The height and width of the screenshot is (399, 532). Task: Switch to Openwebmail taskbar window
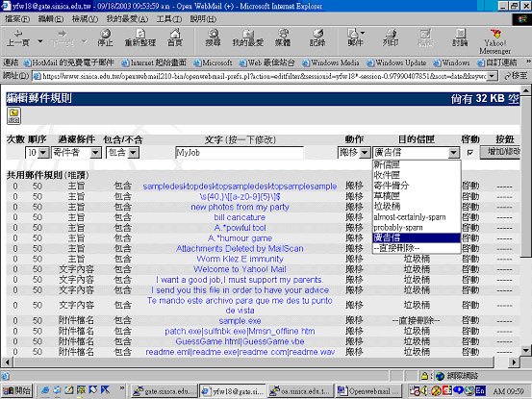click(368, 391)
